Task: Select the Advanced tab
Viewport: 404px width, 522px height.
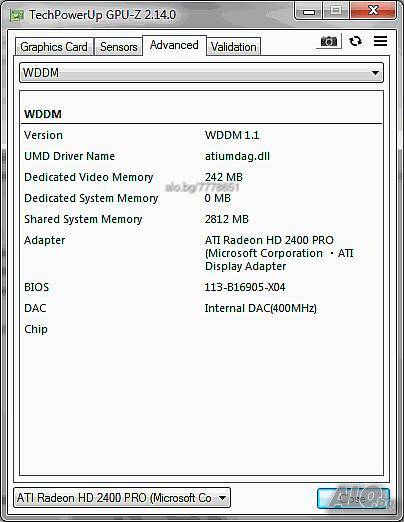Action: (174, 45)
